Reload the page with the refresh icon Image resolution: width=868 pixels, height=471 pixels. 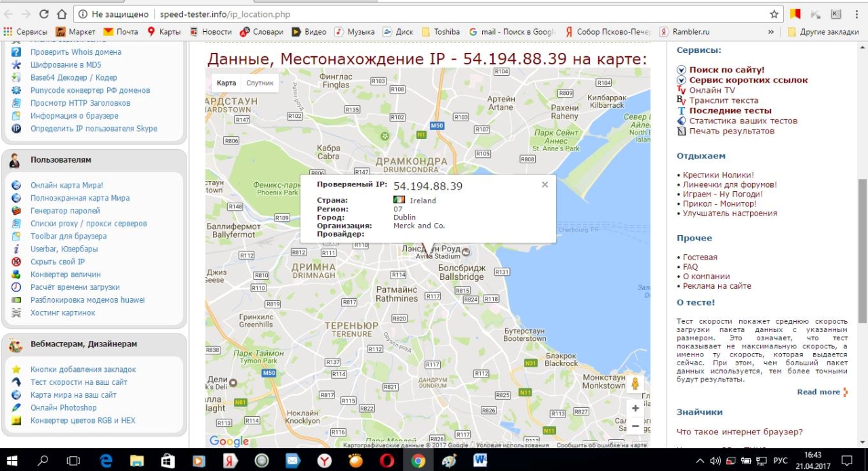(x=44, y=14)
